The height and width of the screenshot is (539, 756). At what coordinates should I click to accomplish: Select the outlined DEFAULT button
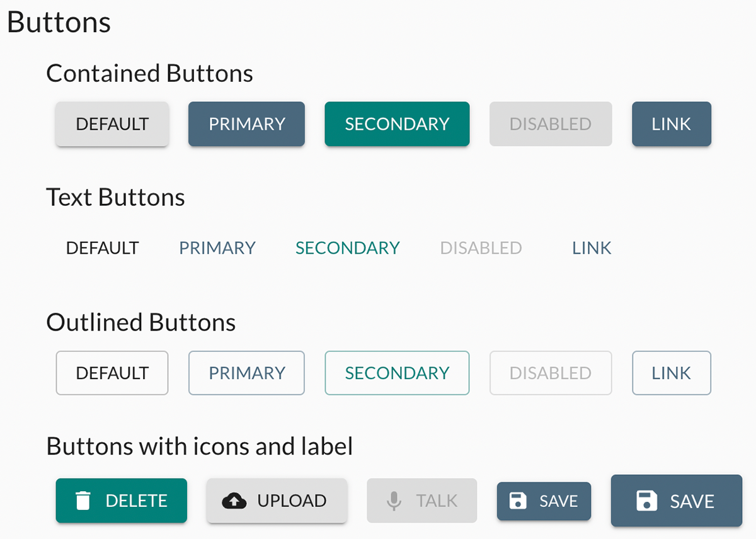point(112,373)
